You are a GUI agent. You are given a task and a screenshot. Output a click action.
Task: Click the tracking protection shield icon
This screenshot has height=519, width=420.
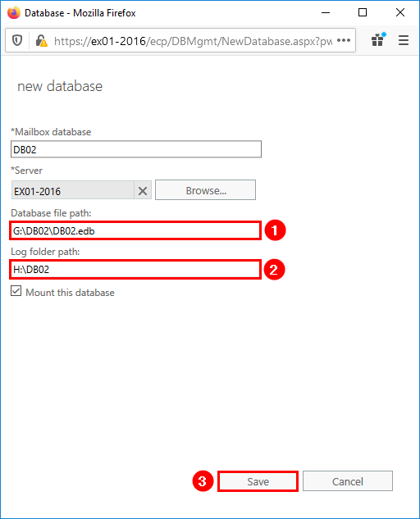pos(17,41)
